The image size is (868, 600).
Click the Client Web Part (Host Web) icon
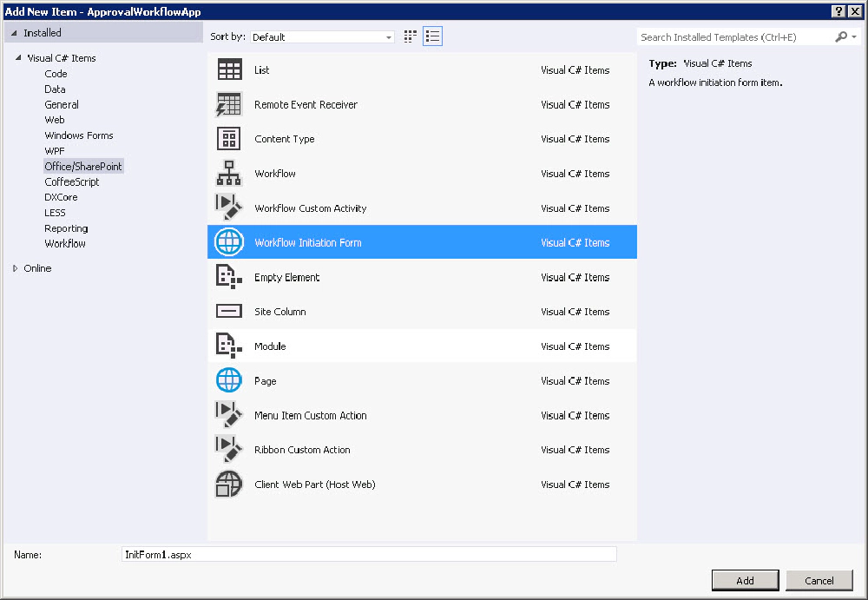tap(228, 485)
